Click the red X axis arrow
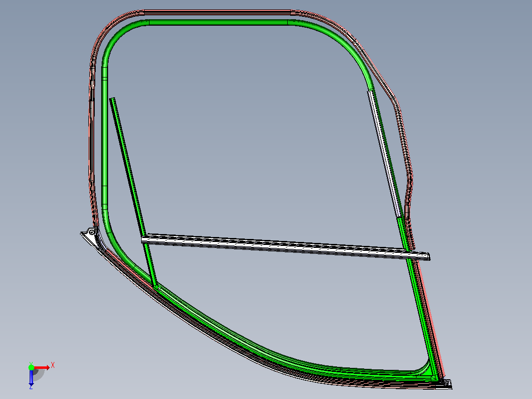The image size is (532, 399). coord(42,368)
